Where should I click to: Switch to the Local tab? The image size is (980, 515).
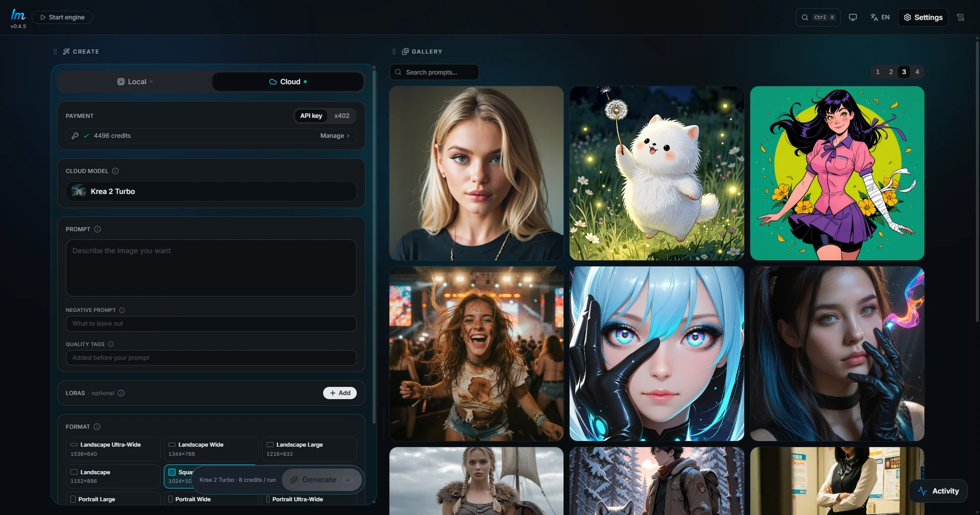pyautogui.click(x=135, y=82)
